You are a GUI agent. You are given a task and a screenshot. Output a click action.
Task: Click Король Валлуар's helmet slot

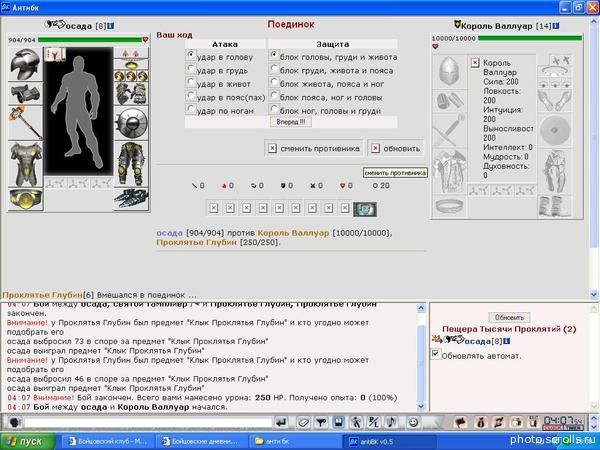[449, 72]
